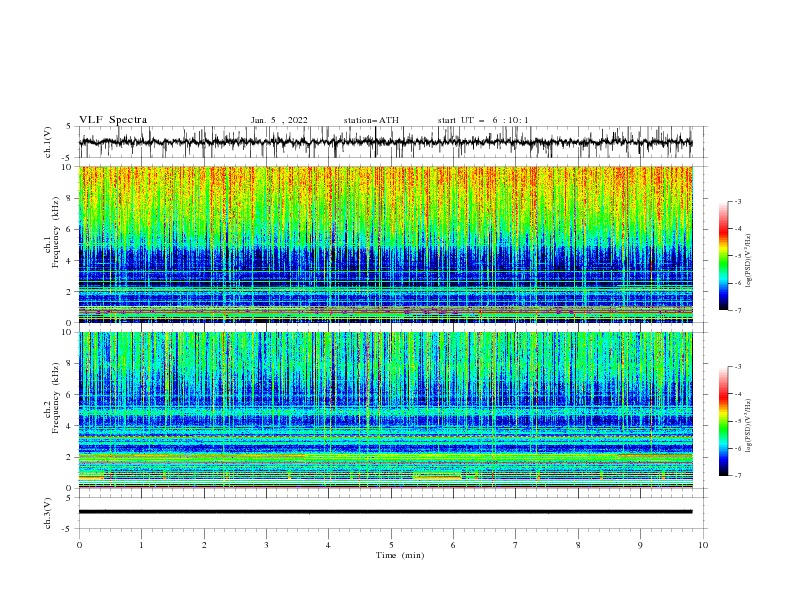Click the "VLF Spectra" title text

[x=113, y=120]
